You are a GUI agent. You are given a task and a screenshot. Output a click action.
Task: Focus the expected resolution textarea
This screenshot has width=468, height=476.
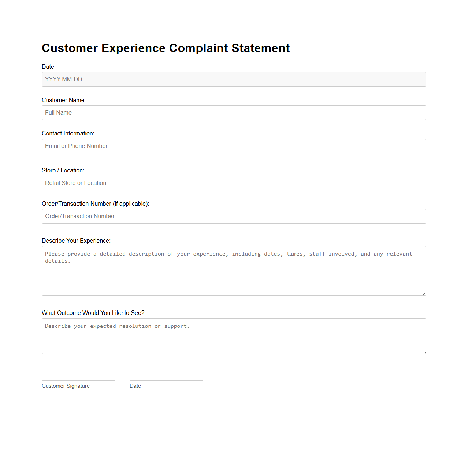tap(234, 336)
